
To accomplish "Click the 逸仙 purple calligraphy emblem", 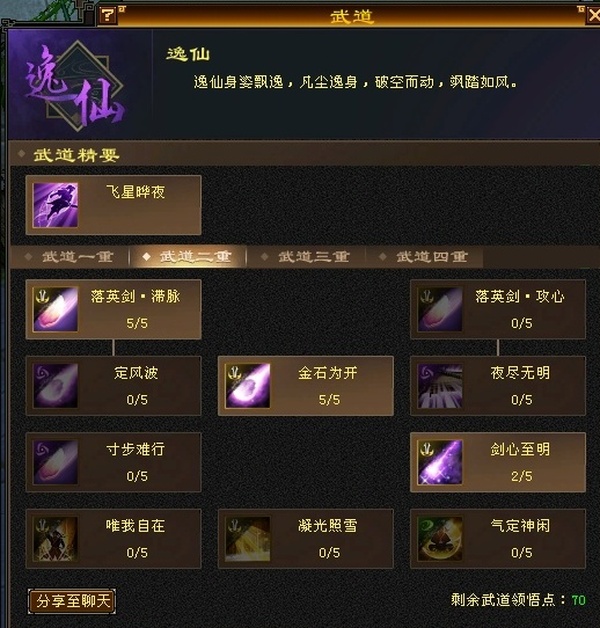I will click(76, 85).
